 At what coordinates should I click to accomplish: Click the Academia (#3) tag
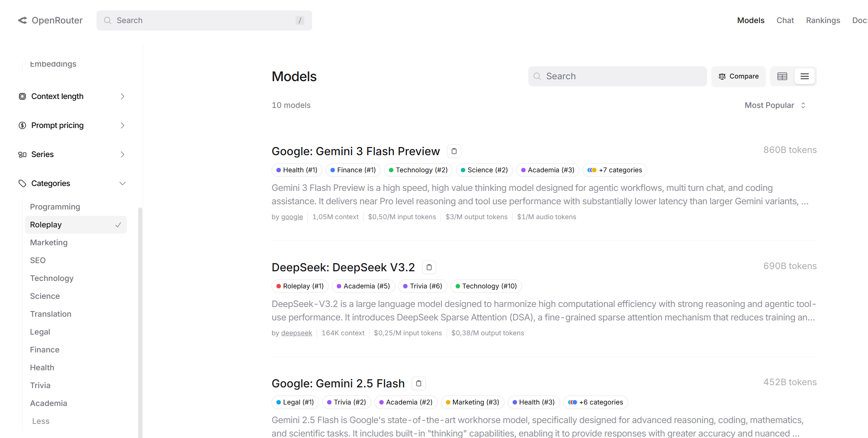(548, 170)
